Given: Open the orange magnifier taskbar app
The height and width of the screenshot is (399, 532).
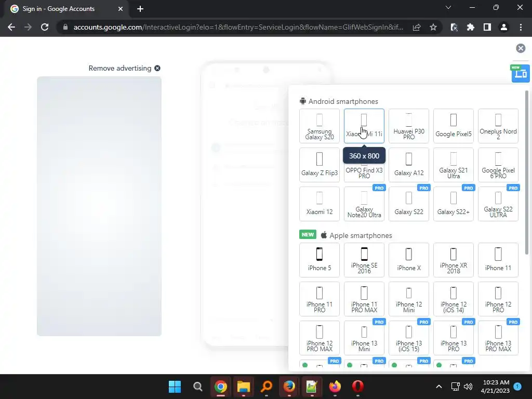Looking at the screenshot, I should 267,387.
